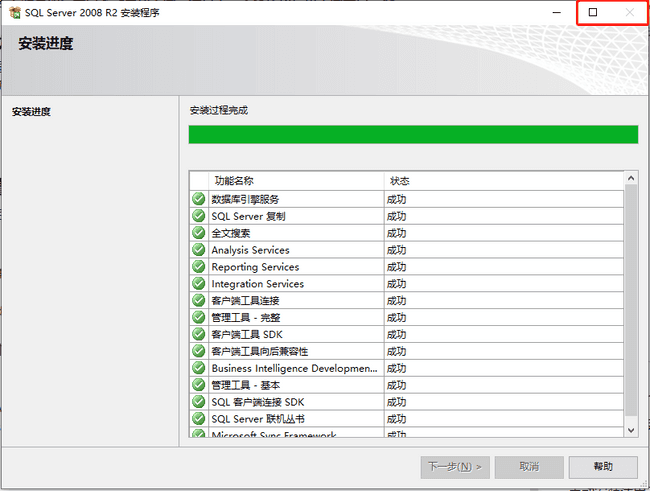Screen dimensions: 650x491
Task: Select the SQL Server 复制 row text
Action: pos(248,216)
